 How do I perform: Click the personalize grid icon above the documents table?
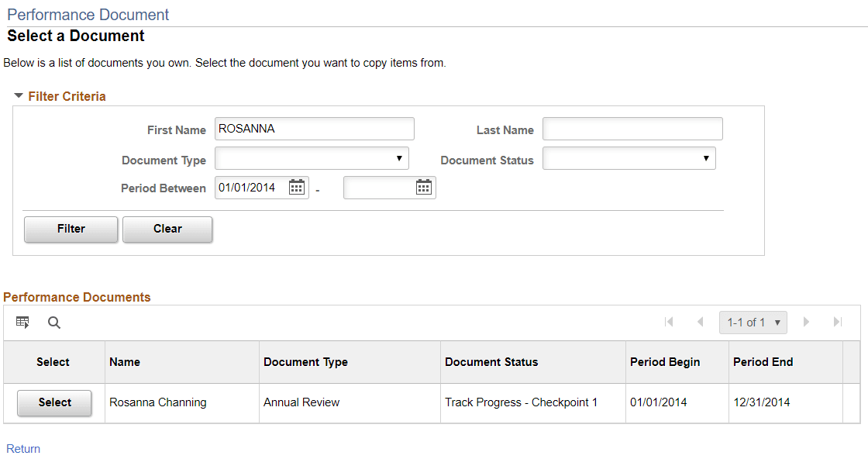click(22, 322)
